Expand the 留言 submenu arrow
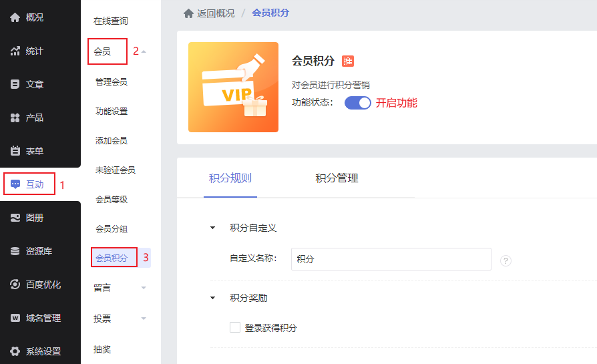The image size is (597, 364). point(144,287)
